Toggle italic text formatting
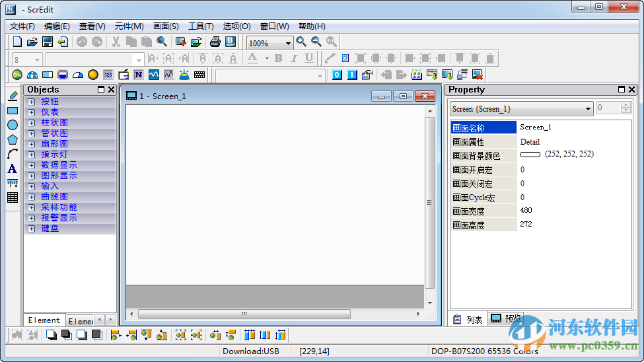644x362 pixels. [x=294, y=58]
